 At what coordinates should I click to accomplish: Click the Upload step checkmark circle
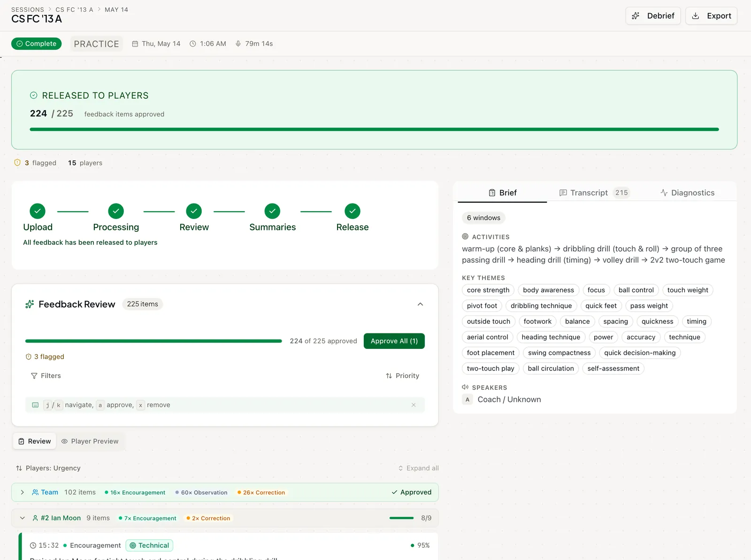point(38,211)
